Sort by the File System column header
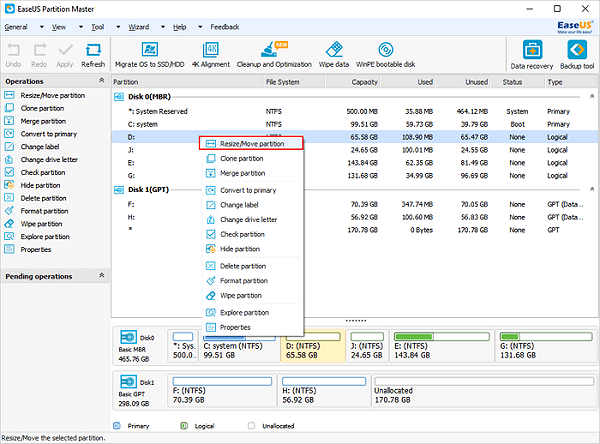 [x=294, y=82]
